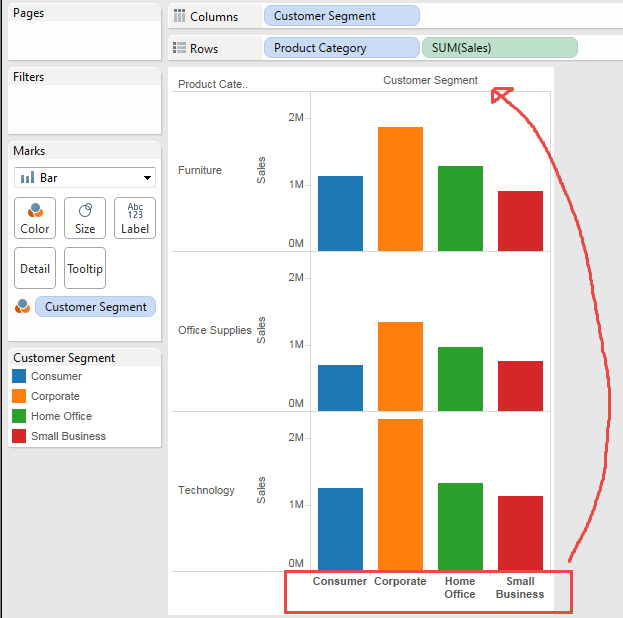
Task: Click the Consumer blue legend swatch
Action: 19,376
